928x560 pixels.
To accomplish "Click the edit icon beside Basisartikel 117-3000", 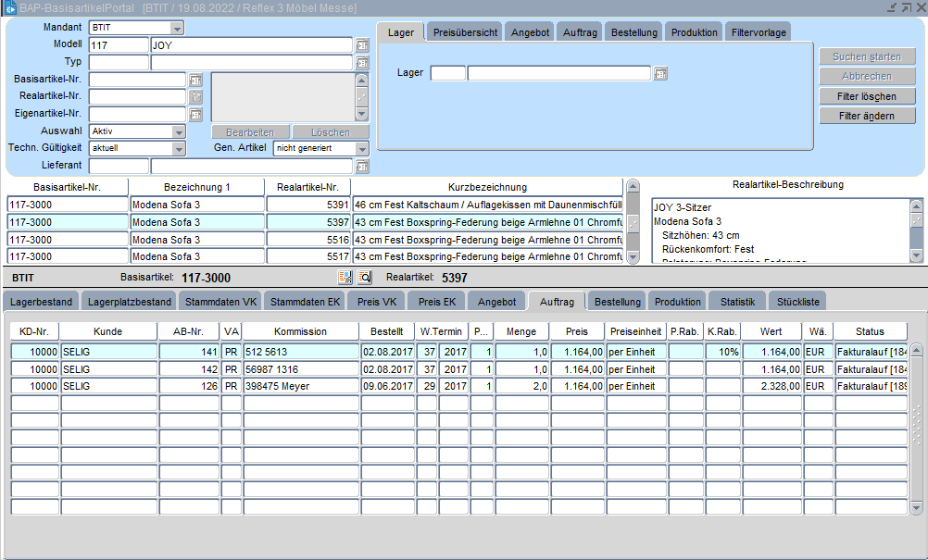I will 345,277.
